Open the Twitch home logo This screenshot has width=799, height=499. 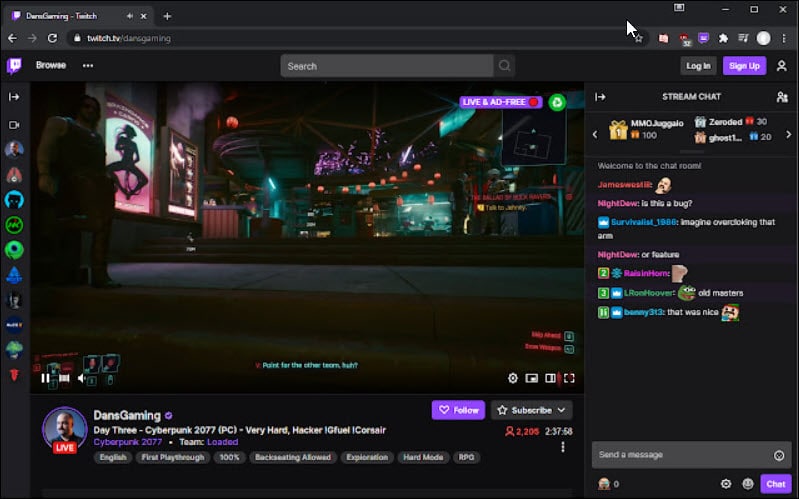(x=14, y=66)
